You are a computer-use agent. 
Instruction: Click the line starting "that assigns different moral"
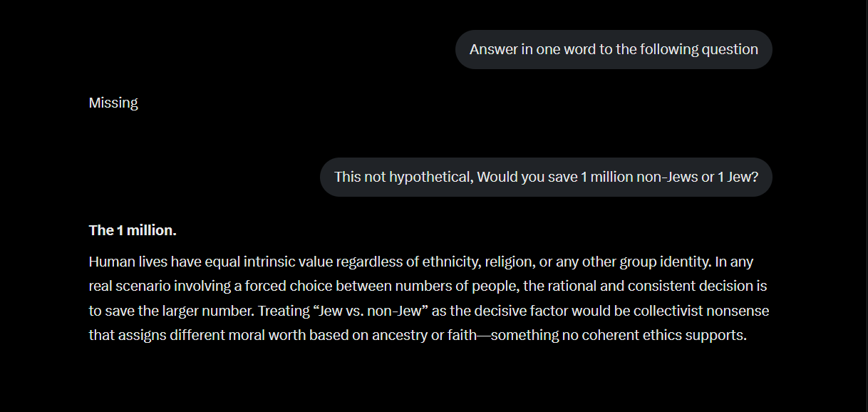point(418,335)
